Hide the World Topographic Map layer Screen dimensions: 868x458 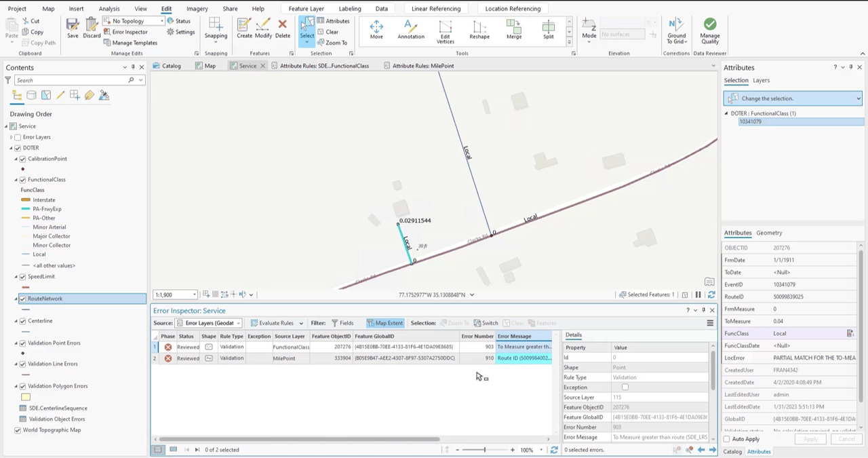pyautogui.click(x=17, y=430)
